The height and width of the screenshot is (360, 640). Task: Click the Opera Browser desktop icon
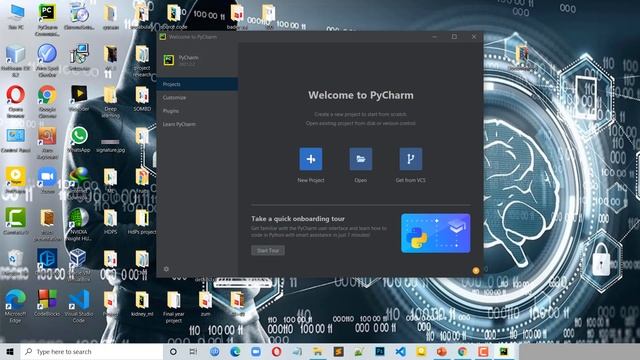click(x=16, y=101)
